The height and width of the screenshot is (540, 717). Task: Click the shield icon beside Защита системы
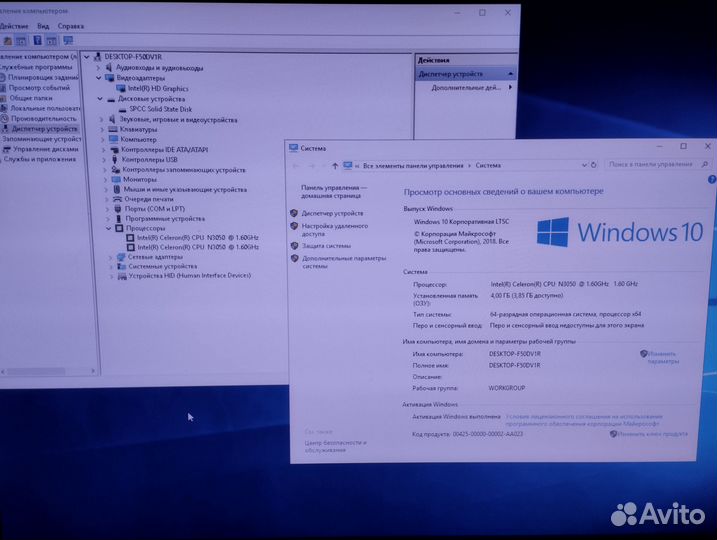[294, 245]
